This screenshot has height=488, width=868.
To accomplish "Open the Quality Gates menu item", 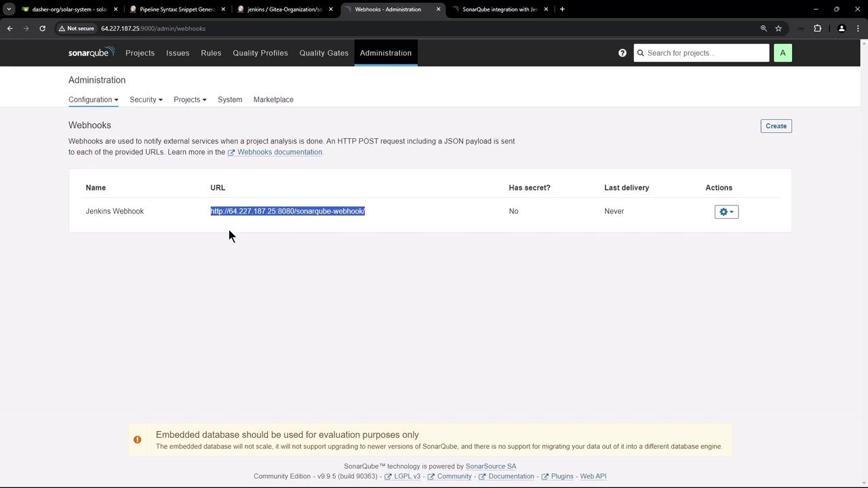I will tap(324, 53).
